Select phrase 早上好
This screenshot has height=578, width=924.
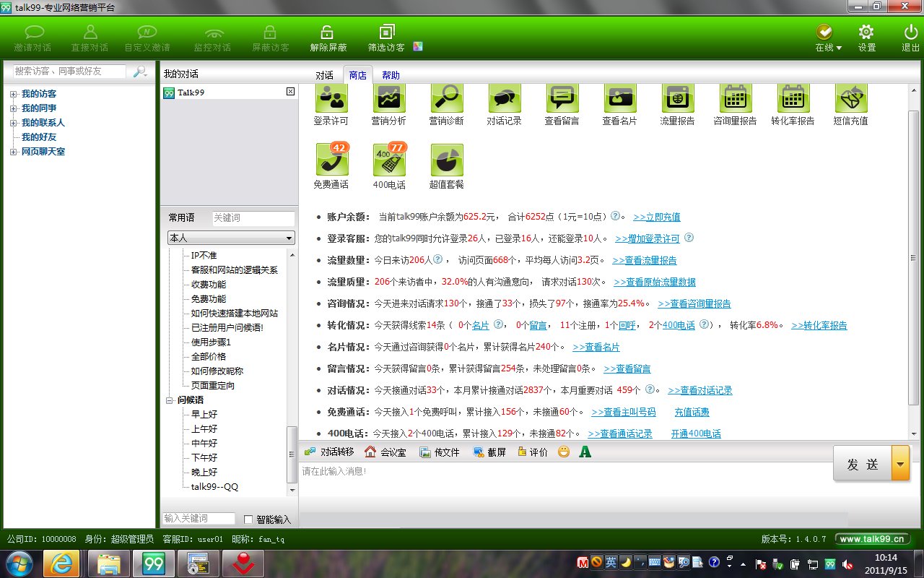pyautogui.click(x=204, y=414)
